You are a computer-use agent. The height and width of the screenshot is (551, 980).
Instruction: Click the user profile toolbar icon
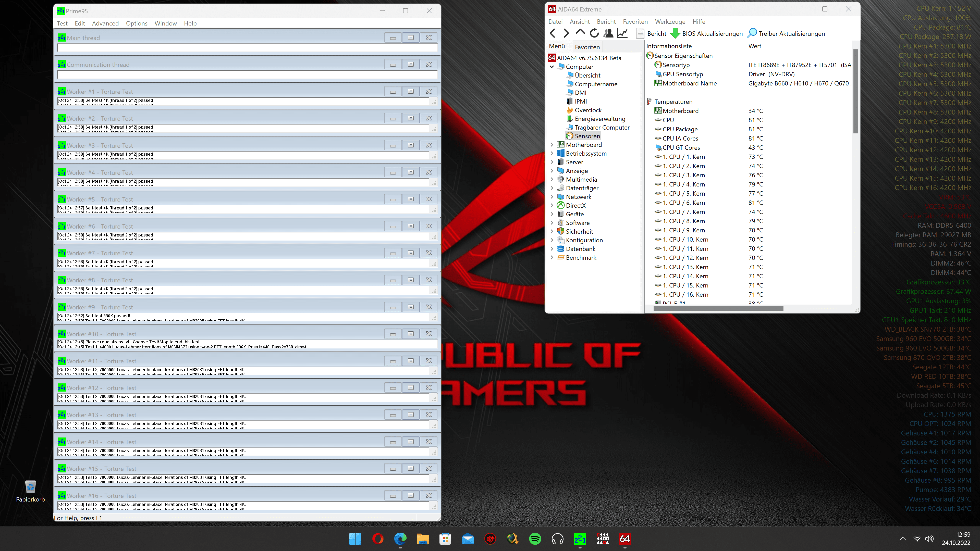(608, 33)
